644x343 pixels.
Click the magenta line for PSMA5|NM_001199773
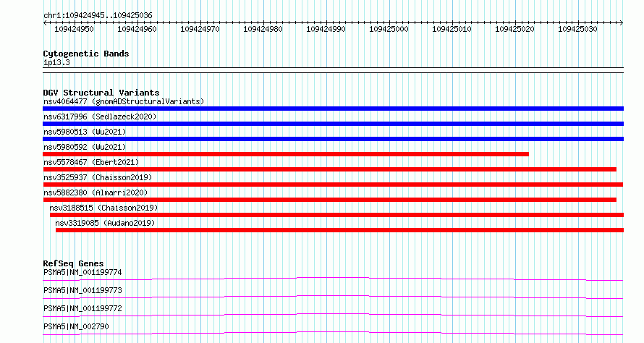click(x=333, y=297)
